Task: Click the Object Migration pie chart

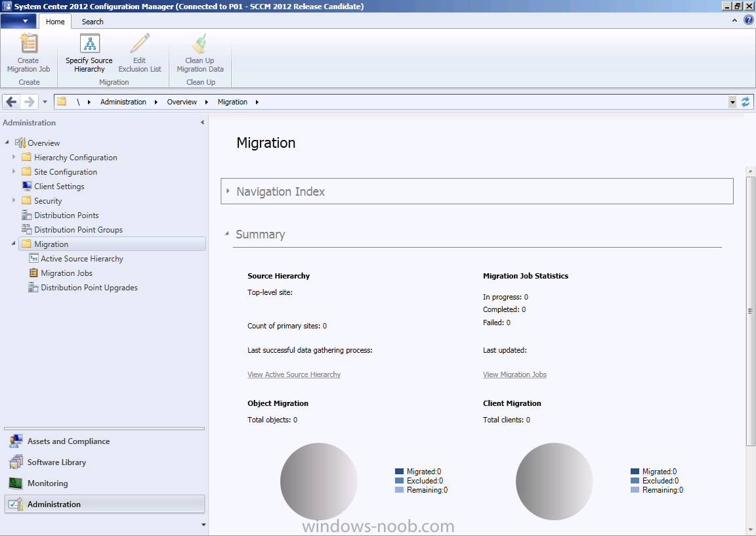Action: tap(319, 481)
